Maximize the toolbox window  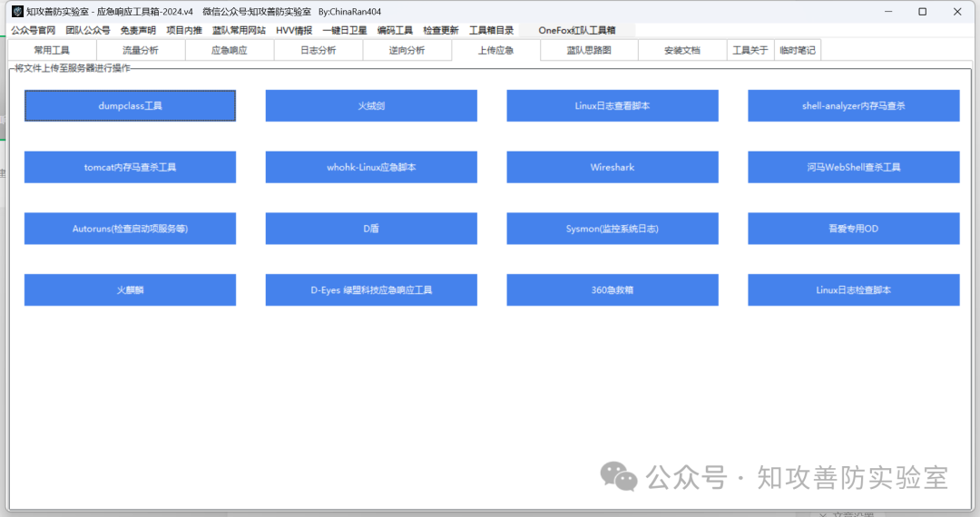pos(923,11)
